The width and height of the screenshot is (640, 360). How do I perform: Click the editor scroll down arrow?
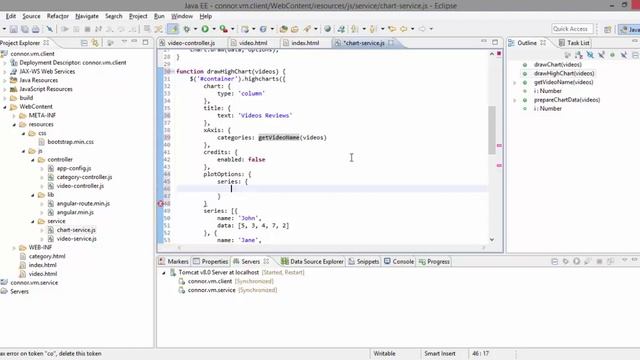pos(492,240)
